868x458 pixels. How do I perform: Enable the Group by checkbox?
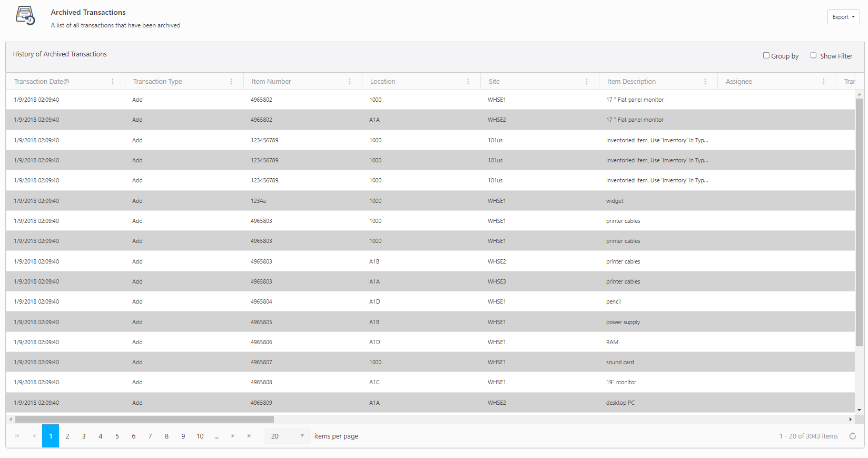766,55
